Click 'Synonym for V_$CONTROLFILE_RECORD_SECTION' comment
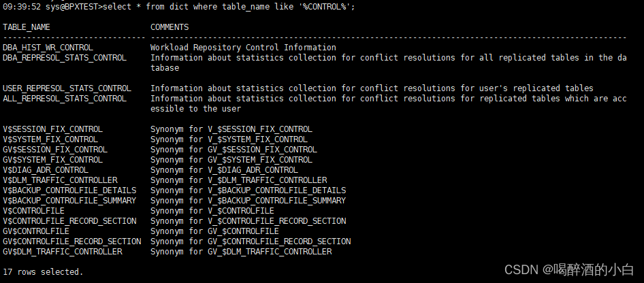 coord(248,221)
